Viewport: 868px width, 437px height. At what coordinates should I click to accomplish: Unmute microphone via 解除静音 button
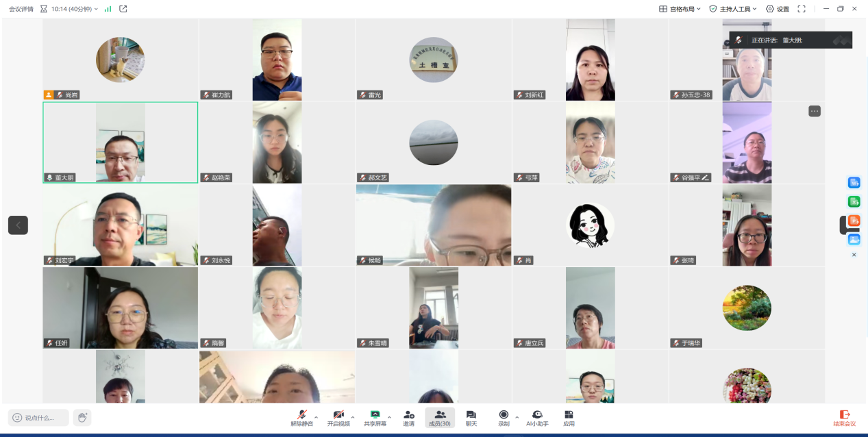click(x=301, y=418)
